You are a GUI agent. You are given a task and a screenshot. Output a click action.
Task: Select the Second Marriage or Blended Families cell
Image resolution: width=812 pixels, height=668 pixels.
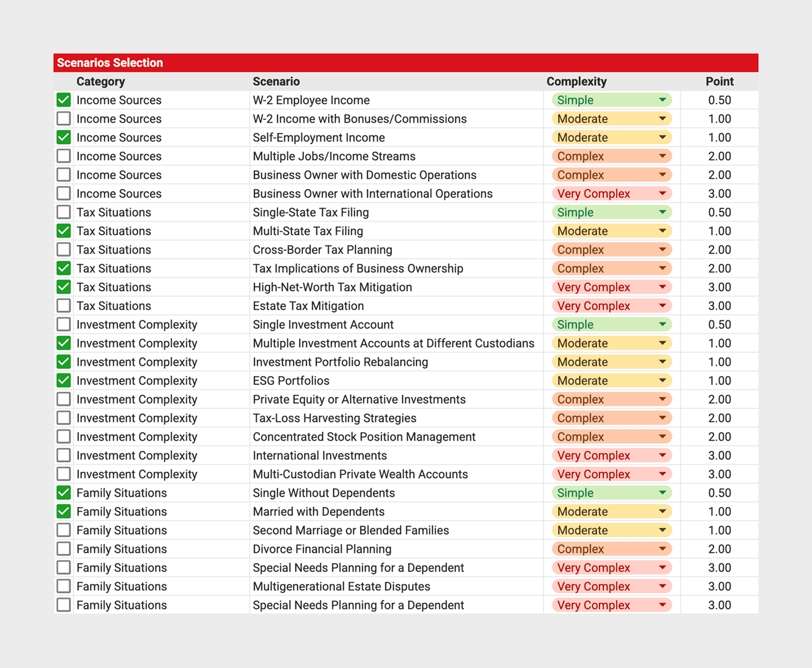(397, 530)
